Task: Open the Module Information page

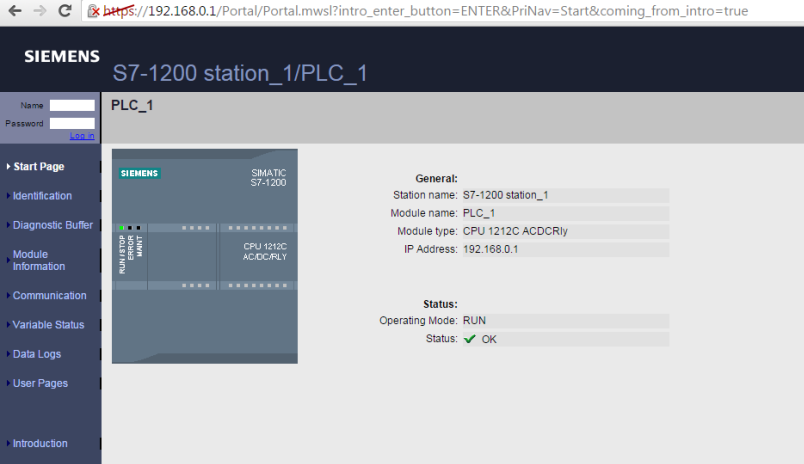Action: [39, 260]
